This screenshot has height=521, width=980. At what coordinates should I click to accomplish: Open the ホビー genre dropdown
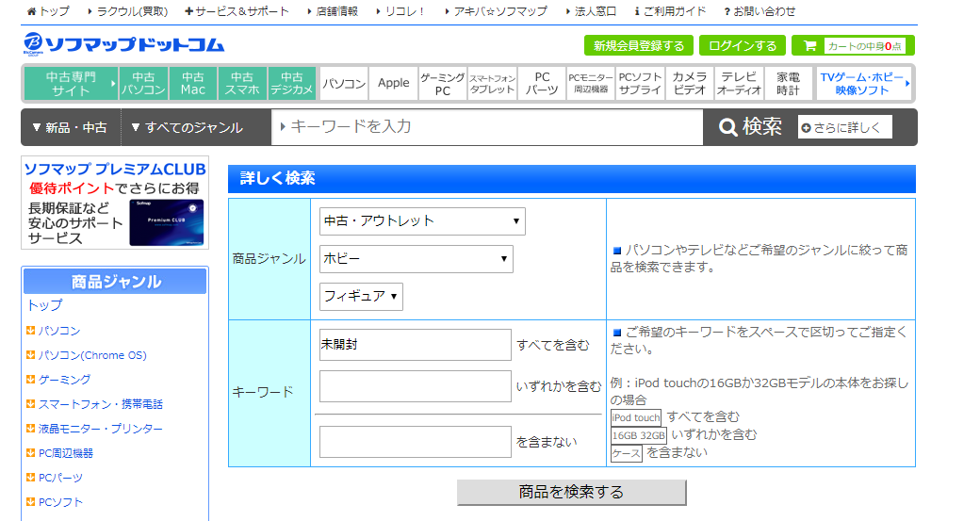point(416,259)
